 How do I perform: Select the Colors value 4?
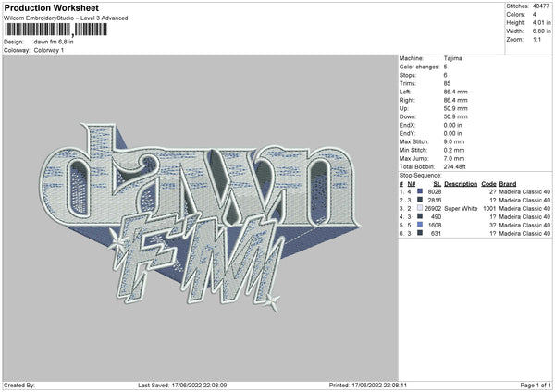click(534, 15)
